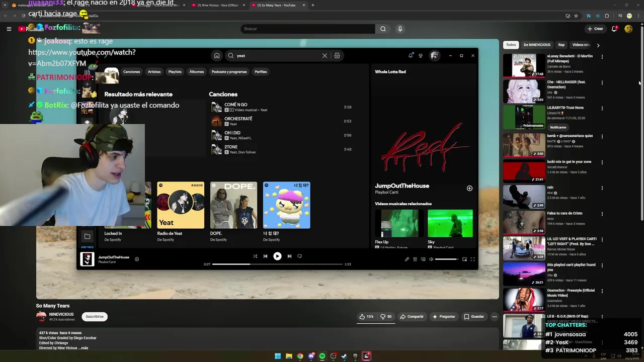Open Radio de Yeat playlist card
Screen dimensions: 644x362
coord(181,212)
